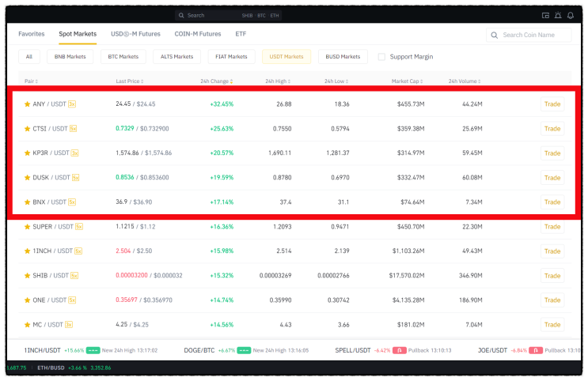Select the All markets filter
The width and height of the screenshot is (588, 381).
point(28,57)
